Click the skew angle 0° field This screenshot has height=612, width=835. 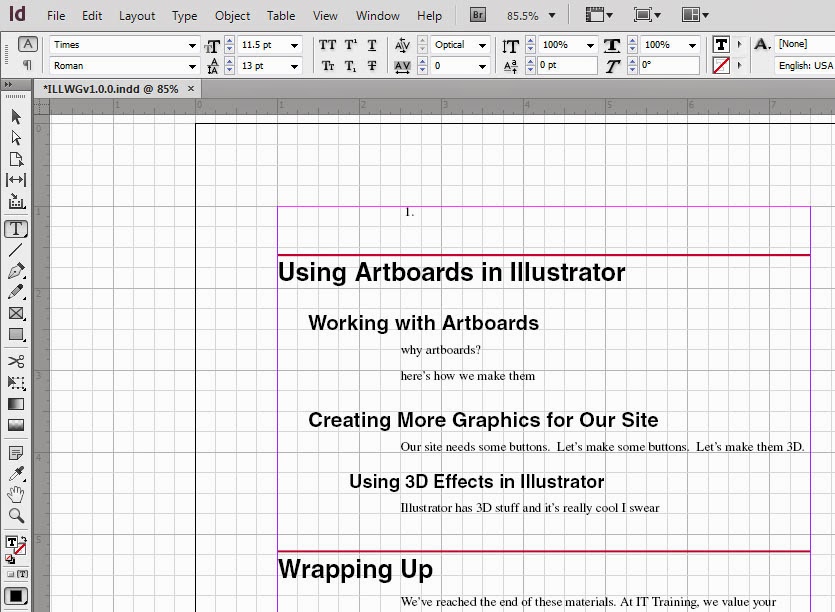coord(669,65)
